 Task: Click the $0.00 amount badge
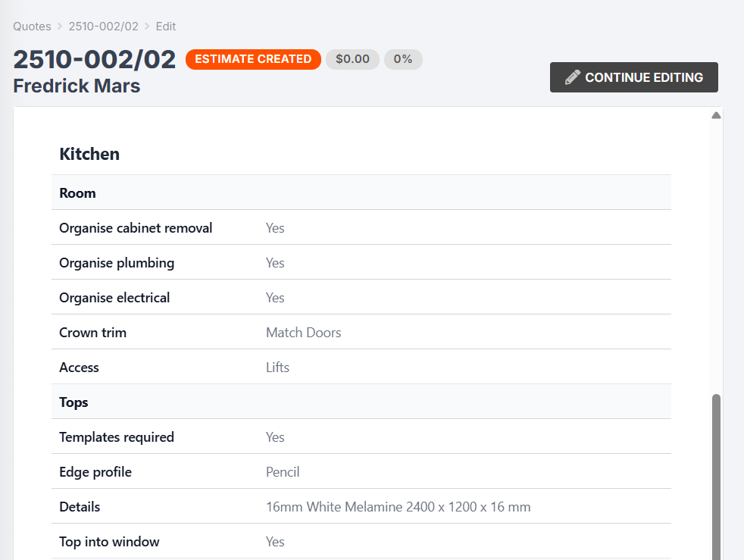tap(352, 59)
